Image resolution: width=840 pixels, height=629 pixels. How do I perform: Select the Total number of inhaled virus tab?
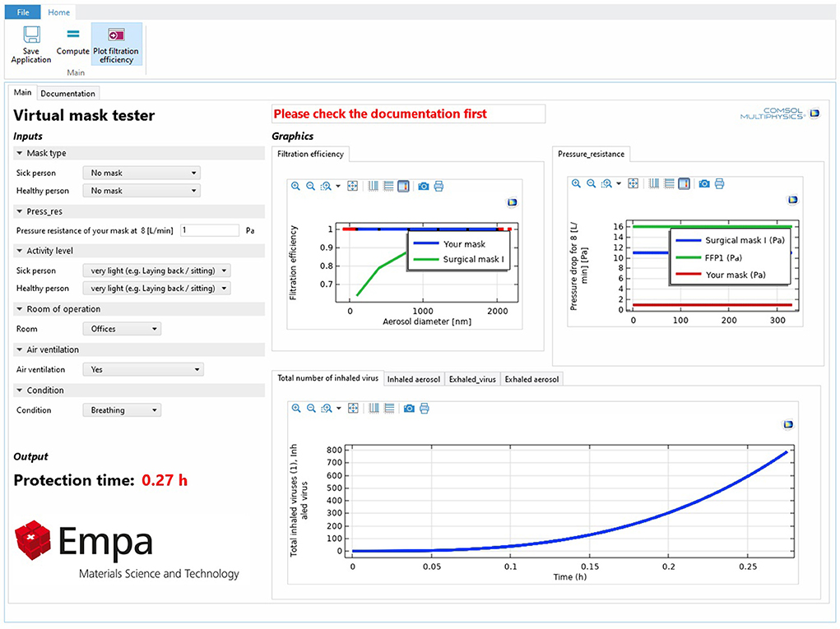pyautogui.click(x=328, y=378)
